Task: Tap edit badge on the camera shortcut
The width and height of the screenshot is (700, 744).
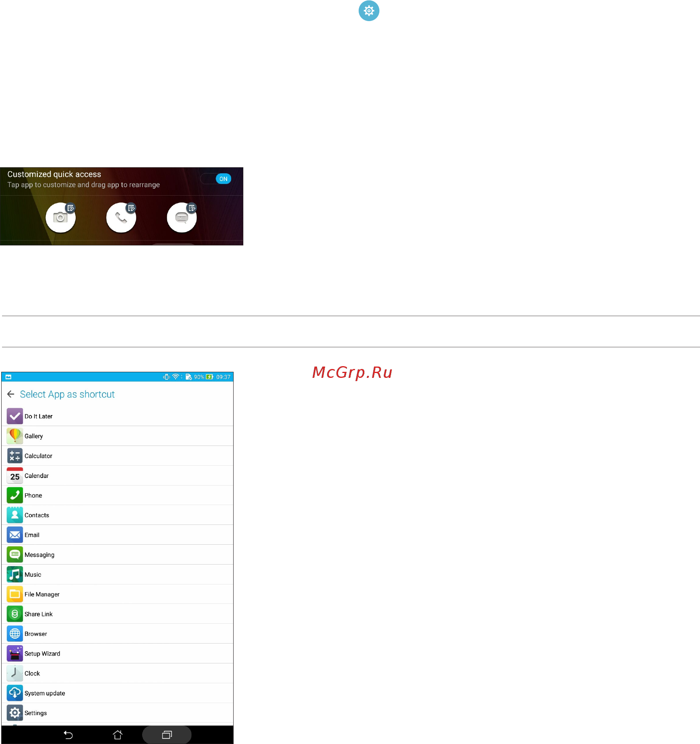Action: pyautogui.click(x=71, y=208)
